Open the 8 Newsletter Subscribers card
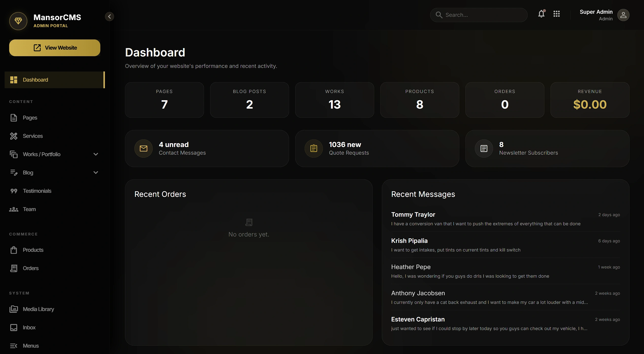 [x=547, y=149]
